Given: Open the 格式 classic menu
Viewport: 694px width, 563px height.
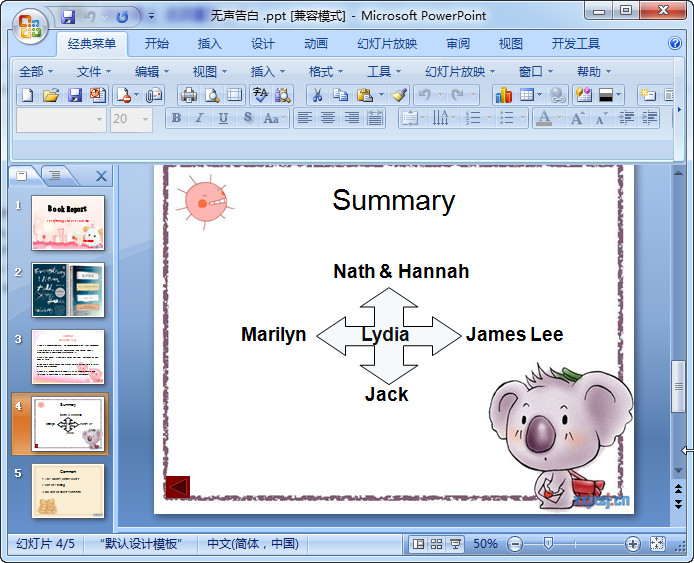Looking at the screenshot, I should pos(326,71).
